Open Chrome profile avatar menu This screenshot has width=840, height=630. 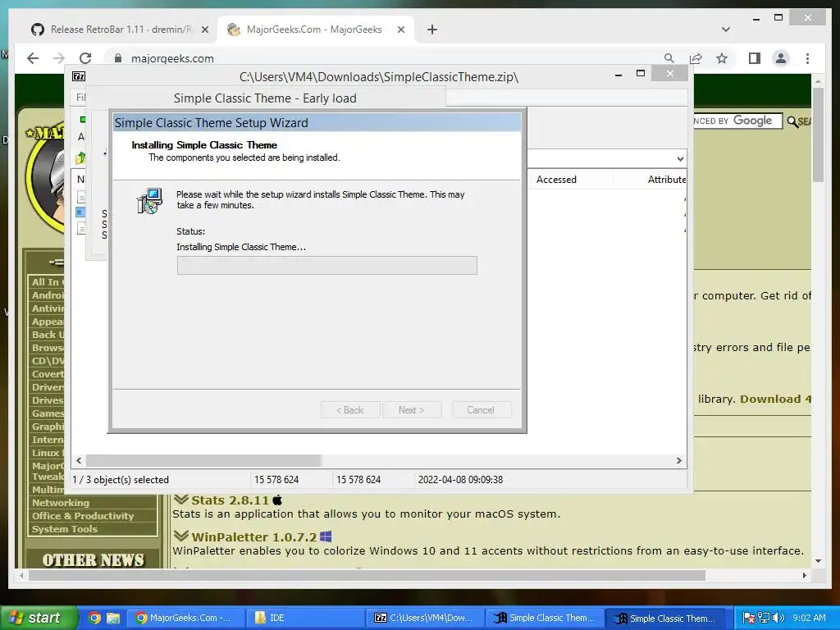[x=781, y=58]
